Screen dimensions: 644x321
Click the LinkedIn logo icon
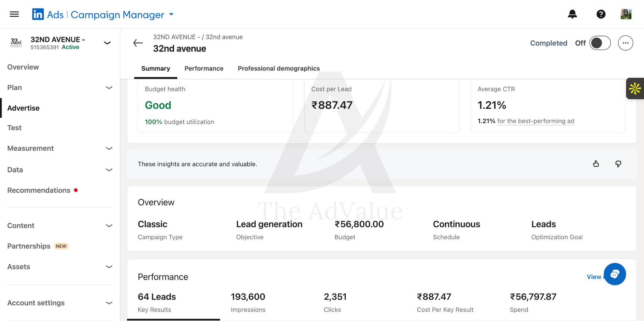[38, 14]
